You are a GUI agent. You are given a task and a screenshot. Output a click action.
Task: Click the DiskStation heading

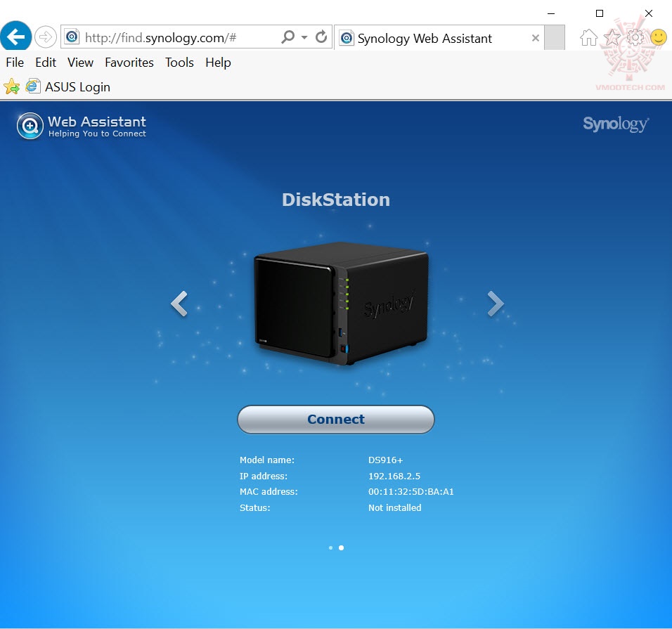pos(336,200)
